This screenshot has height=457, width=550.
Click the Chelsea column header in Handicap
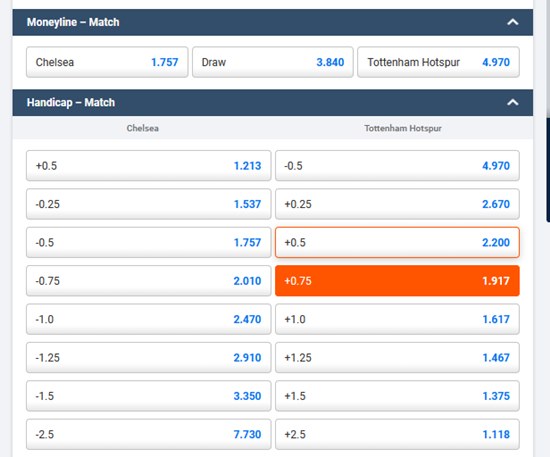click(142, 128)
